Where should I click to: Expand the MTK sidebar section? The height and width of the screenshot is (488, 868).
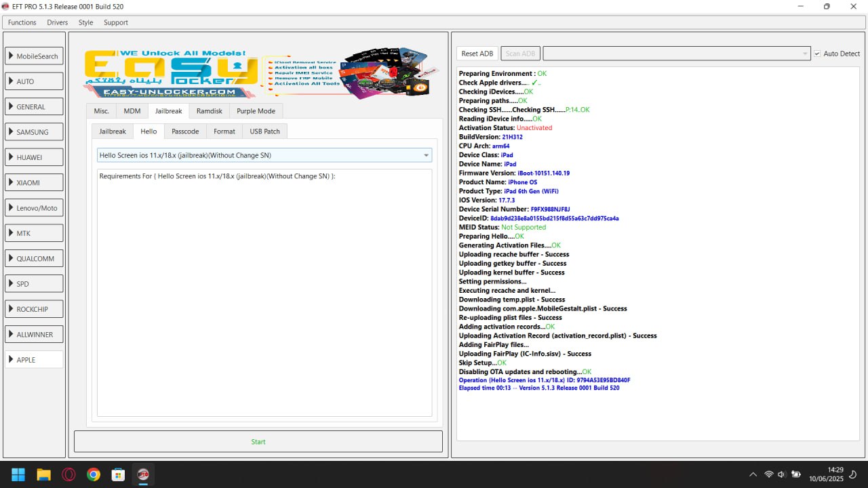pyautogui.click(x=34, y=233)
